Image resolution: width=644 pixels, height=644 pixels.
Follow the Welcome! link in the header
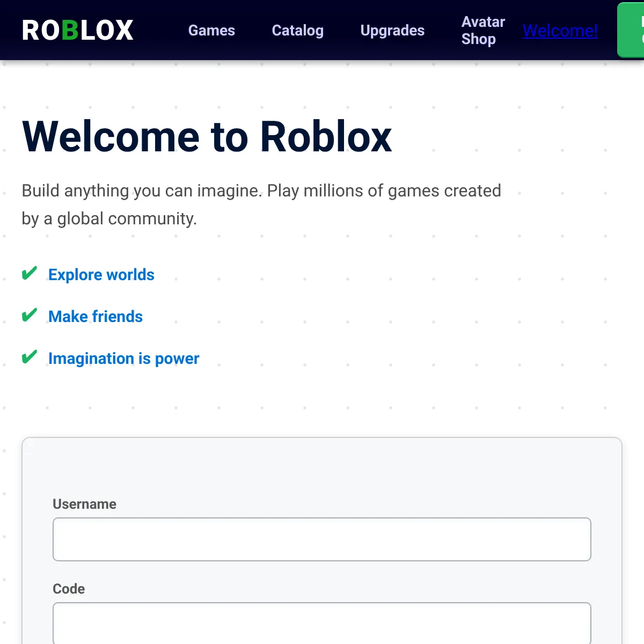pyautogui.click(x=560, y=31)
